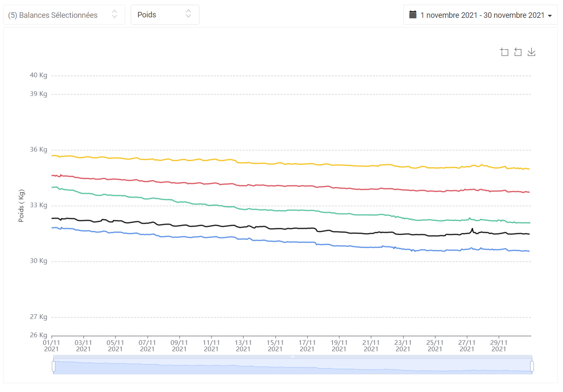Click the 03/11 2021 date label
Screen dimensions: 563x392
[83, 346]
